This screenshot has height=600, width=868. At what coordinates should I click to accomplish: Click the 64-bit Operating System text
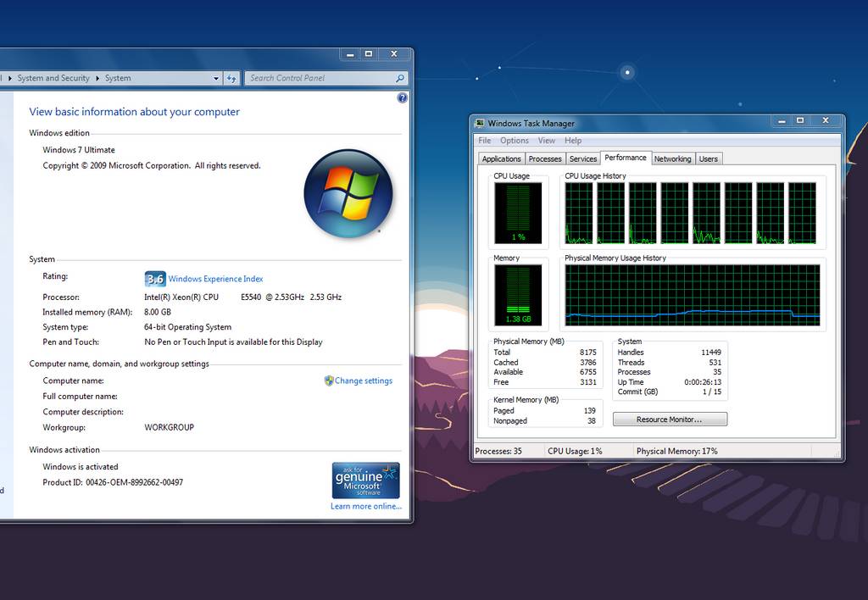(187, 327)
